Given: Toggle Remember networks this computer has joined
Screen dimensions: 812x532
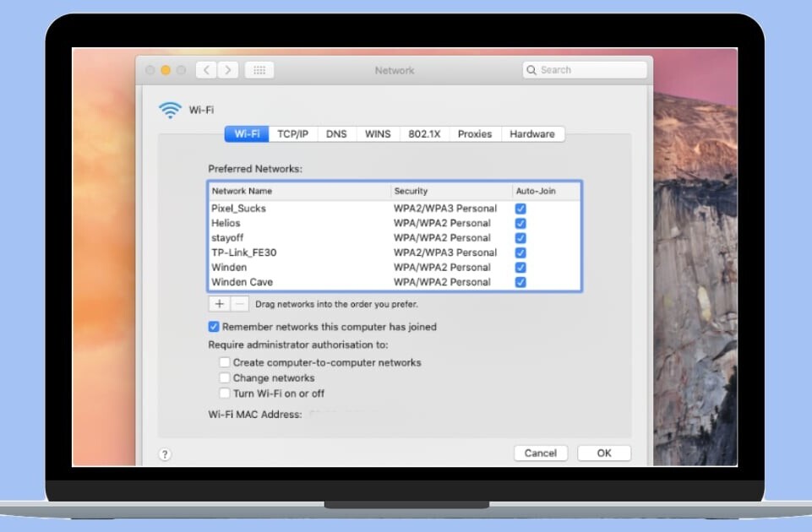Looking at the screenshot, I should (214, 327).
